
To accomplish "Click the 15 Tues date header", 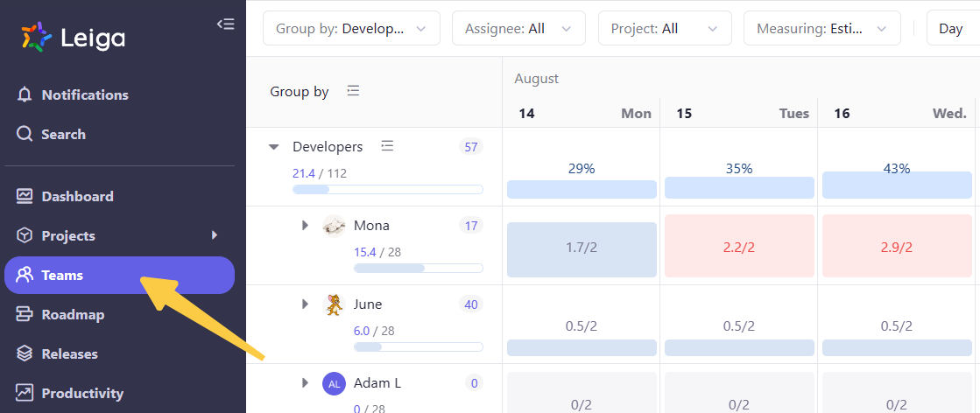I will tap(739, 113).
